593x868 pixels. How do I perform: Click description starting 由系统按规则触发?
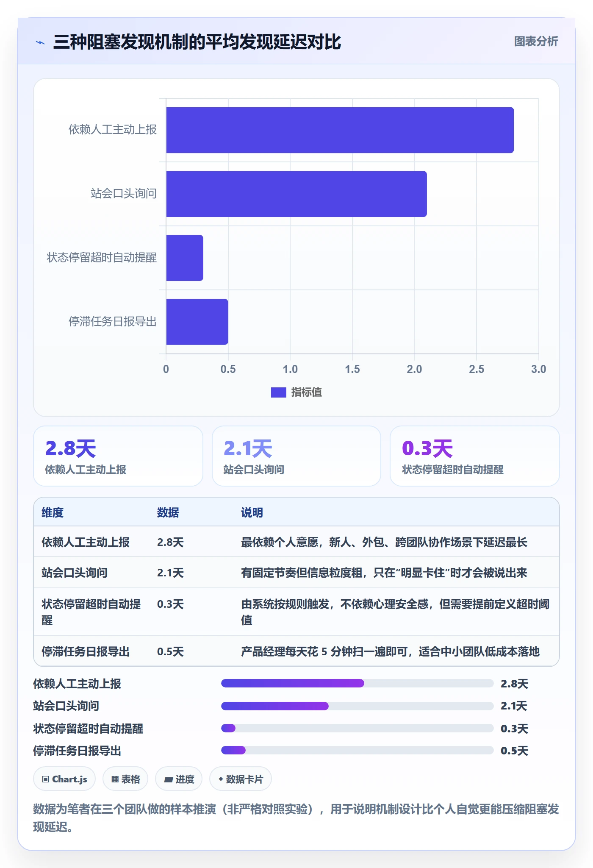(396, 612)
